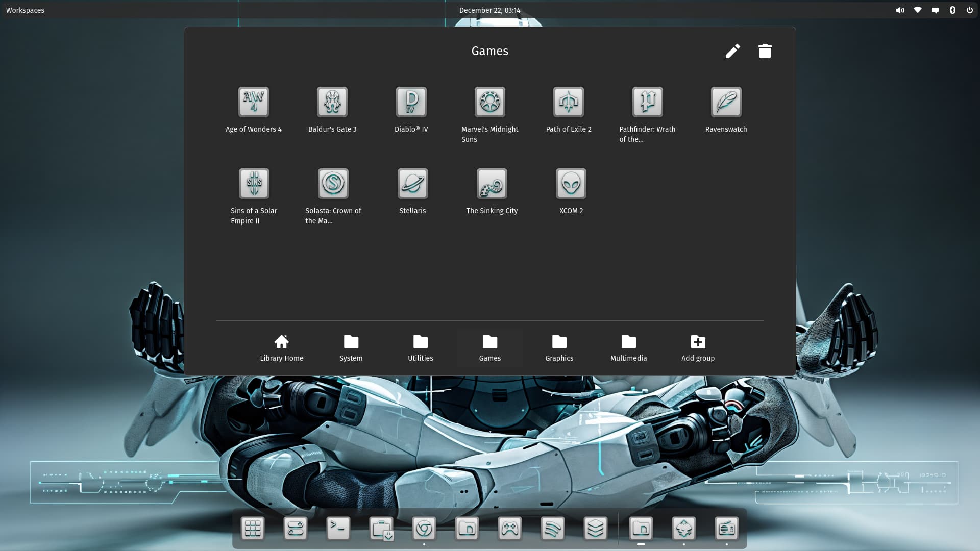Open The Sinking City

pyautogui.click(x=492, y=184)
